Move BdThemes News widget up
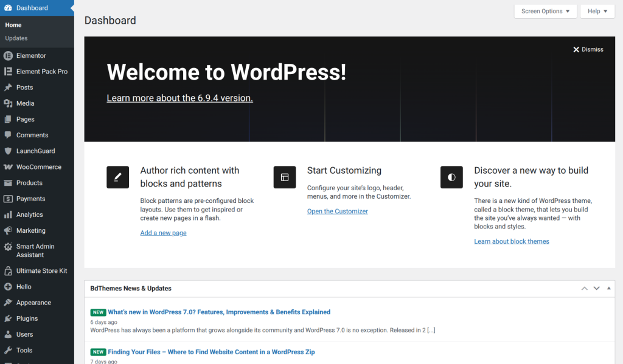The height and width of the screenshot is (364, 623). pos(585,289)
